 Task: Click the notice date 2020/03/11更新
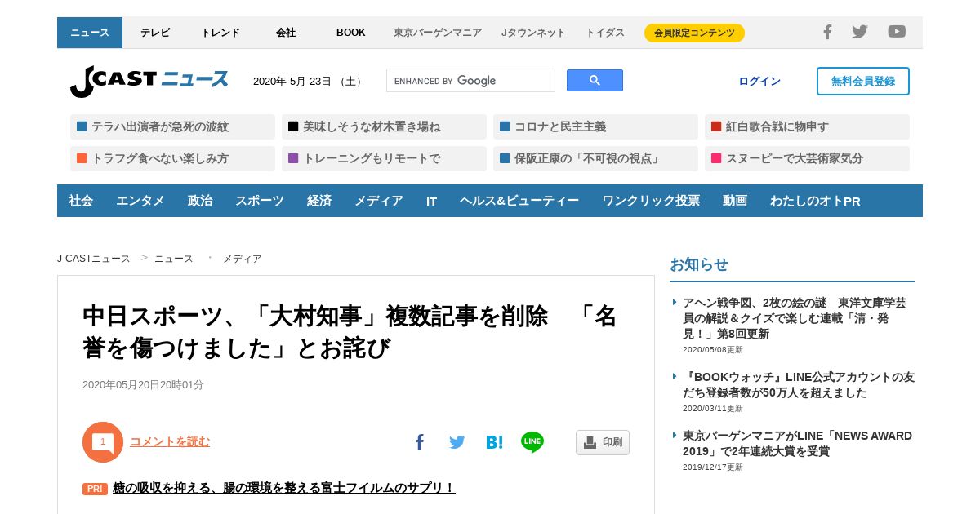(x=713, y=409)
